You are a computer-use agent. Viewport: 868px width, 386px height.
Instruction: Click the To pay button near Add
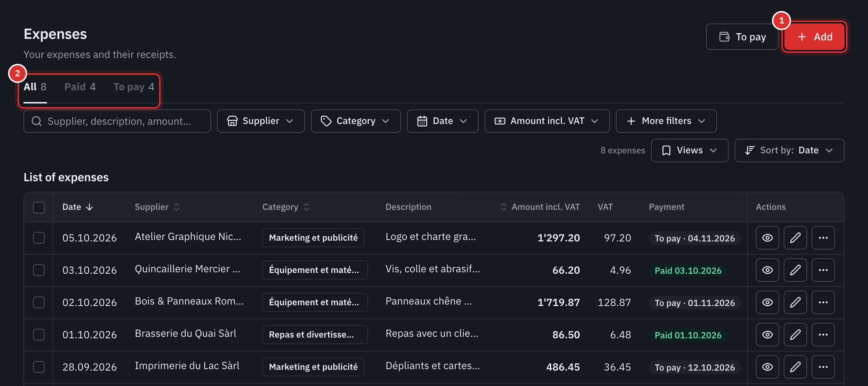pos(742,37)
